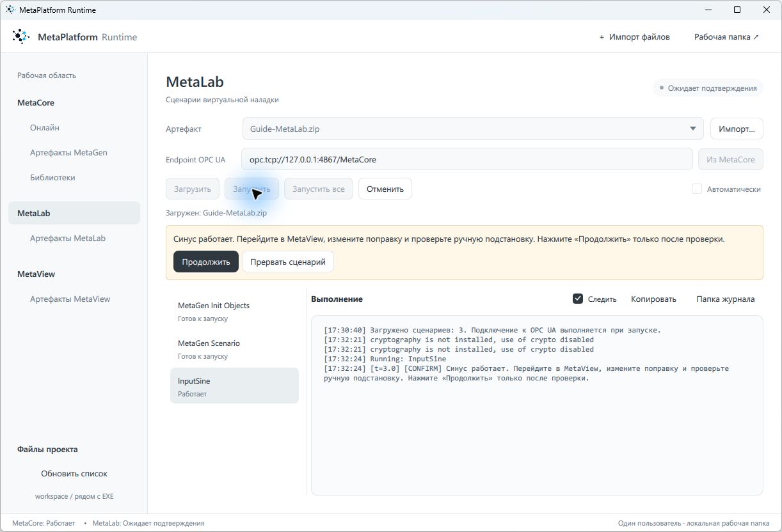Click the Из MetaCore button

[731, 159]
